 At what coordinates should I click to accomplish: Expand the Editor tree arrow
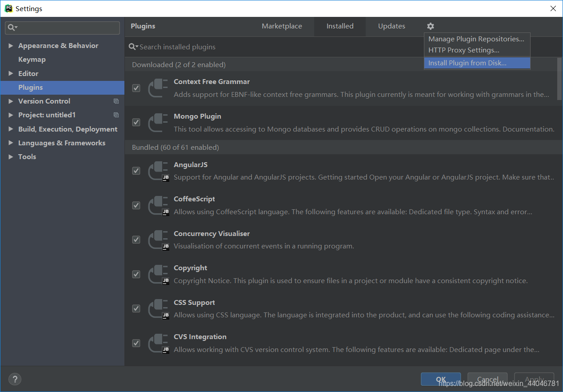[11, 74]
